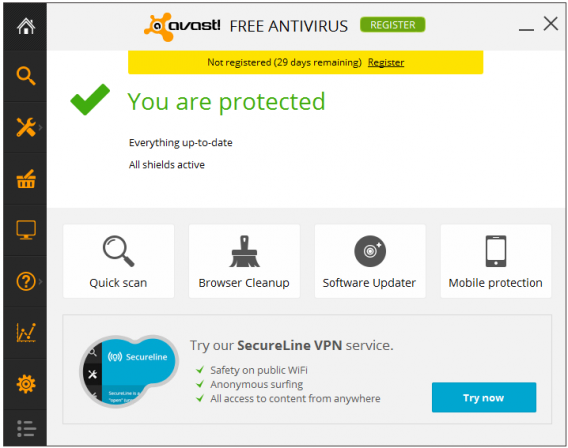Open the Software Updater tile
The image size is (568, 448).
tap(370, 261)
